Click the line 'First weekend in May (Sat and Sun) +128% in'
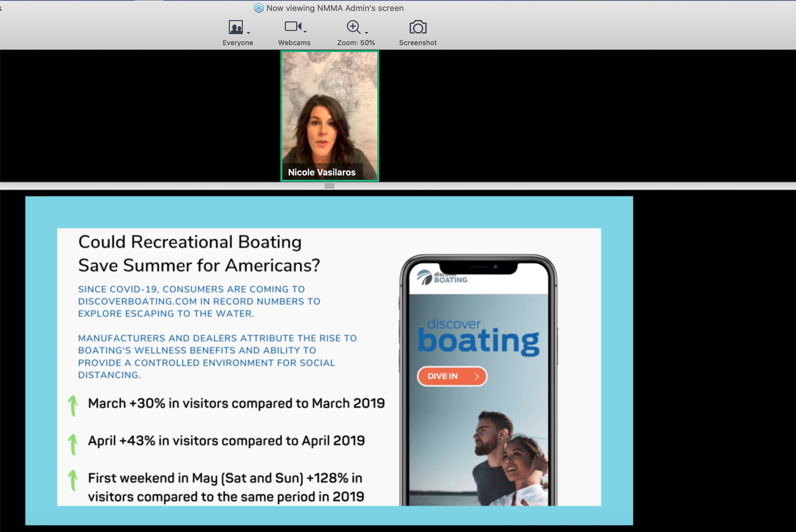 tap(225, 478)
